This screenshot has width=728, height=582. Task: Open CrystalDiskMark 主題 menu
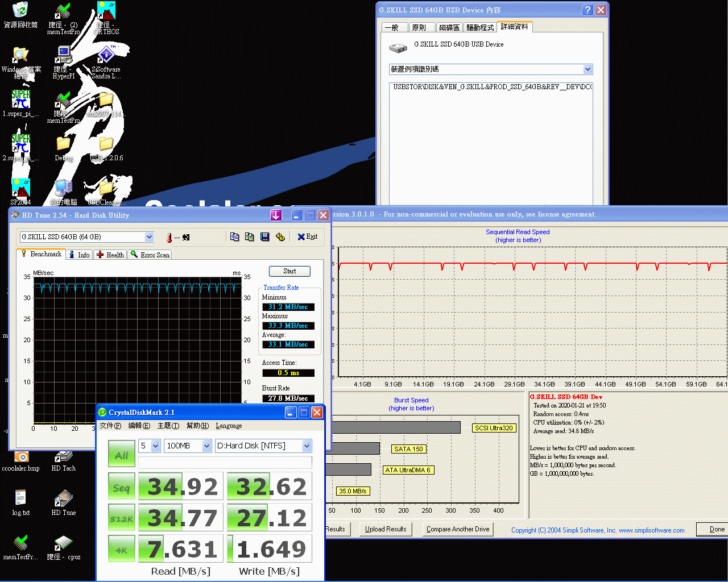pyautogui.click(x=168, y=426)
